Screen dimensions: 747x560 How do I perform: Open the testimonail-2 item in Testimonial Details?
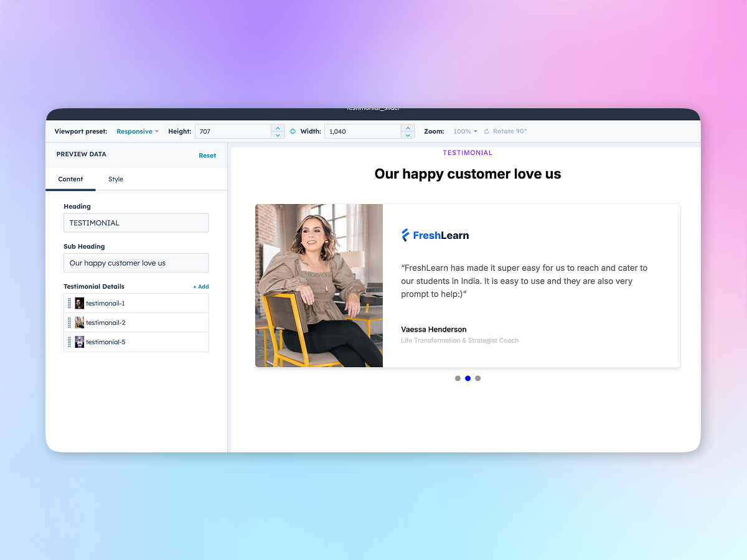tap(106, 323)
